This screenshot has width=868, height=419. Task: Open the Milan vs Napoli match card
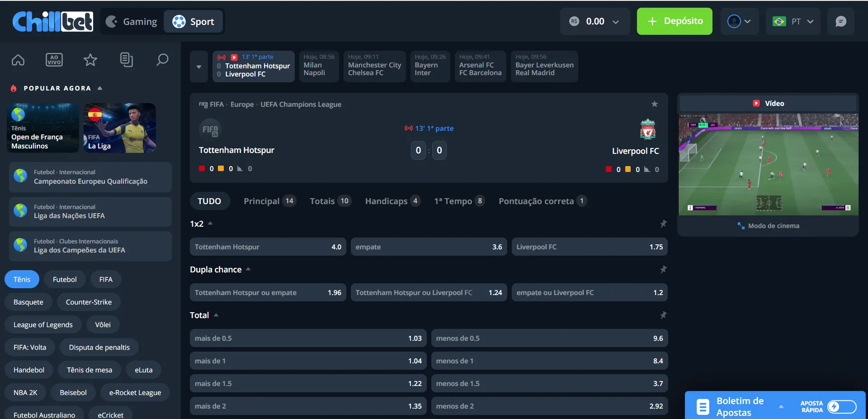coord(319,67)
